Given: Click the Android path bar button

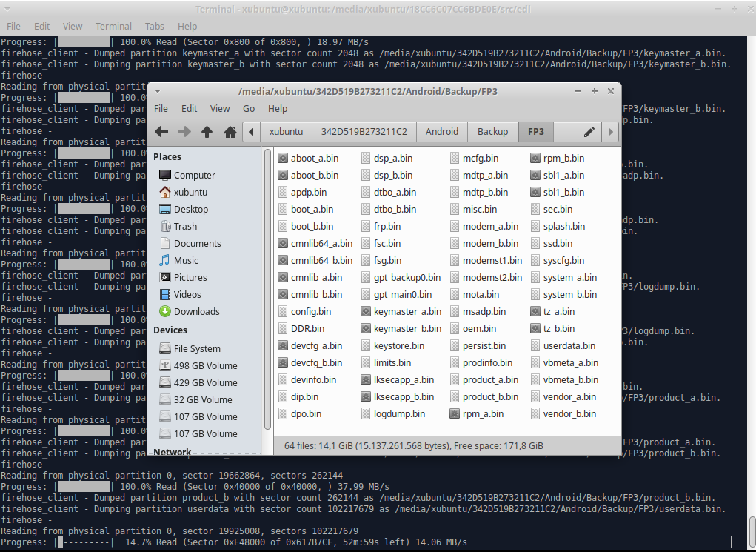Looking at the screenshot, I should (x=441, y=132).
